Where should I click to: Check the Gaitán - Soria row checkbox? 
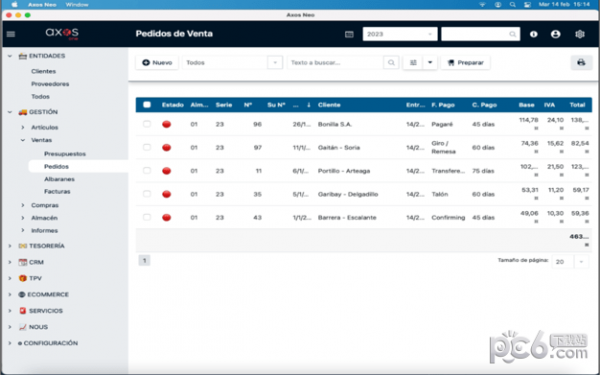pyautogui.click(x=147, y=147)
